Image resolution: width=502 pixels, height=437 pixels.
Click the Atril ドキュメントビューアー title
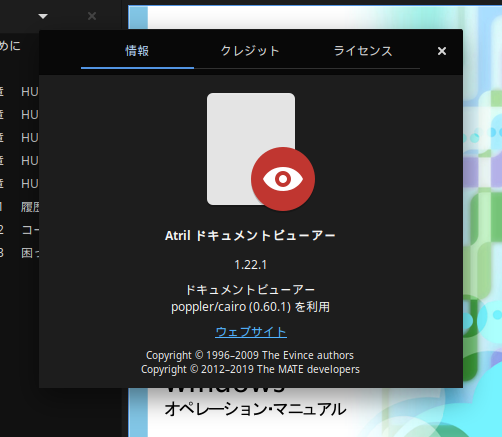(250, 236)
